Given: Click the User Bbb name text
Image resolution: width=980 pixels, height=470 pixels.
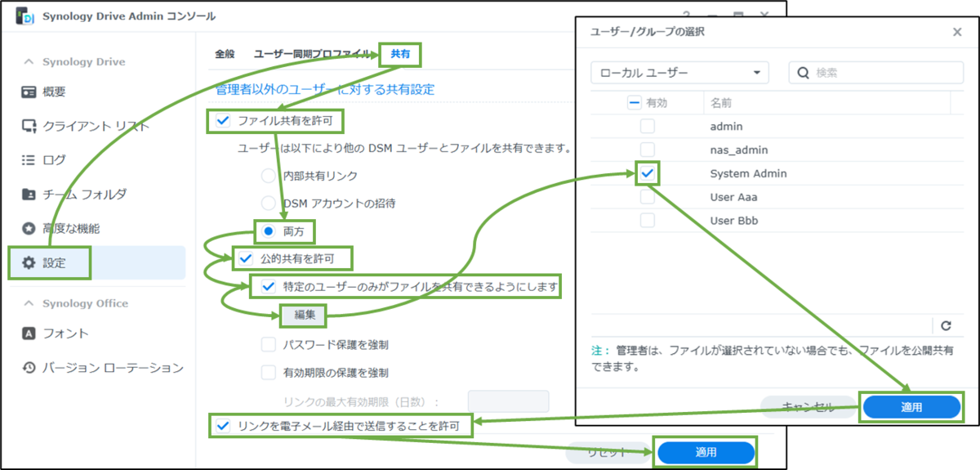Looking at the screenshot, I should 736,222.
